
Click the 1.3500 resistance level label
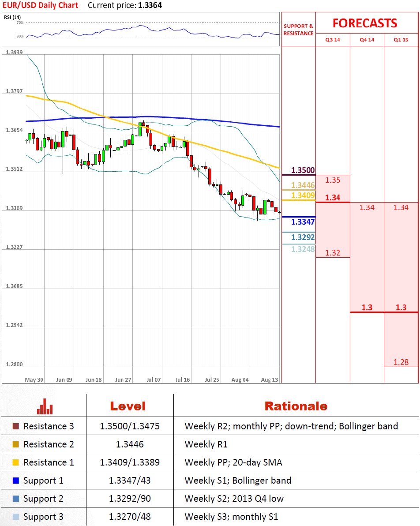[x=302, y=170]
